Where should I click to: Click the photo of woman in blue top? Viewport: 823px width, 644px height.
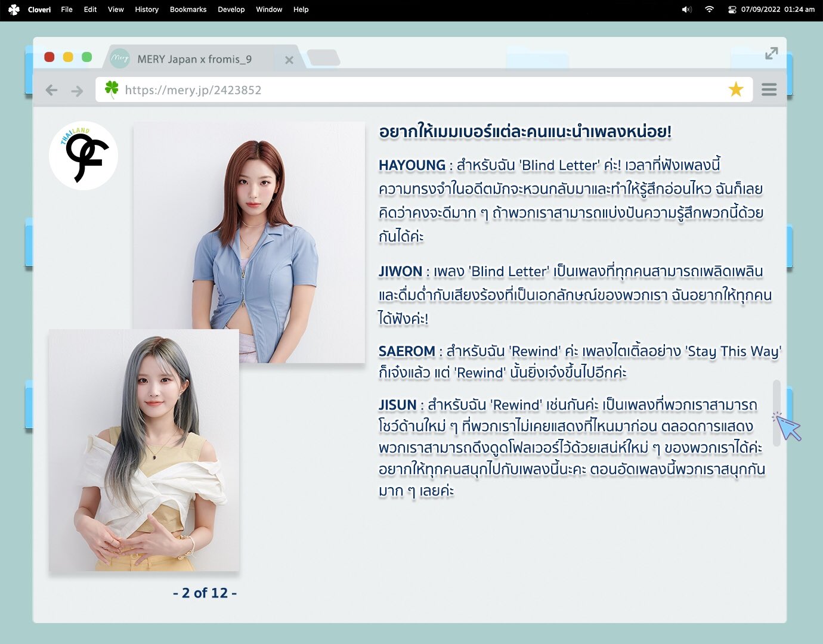[249, 242]
